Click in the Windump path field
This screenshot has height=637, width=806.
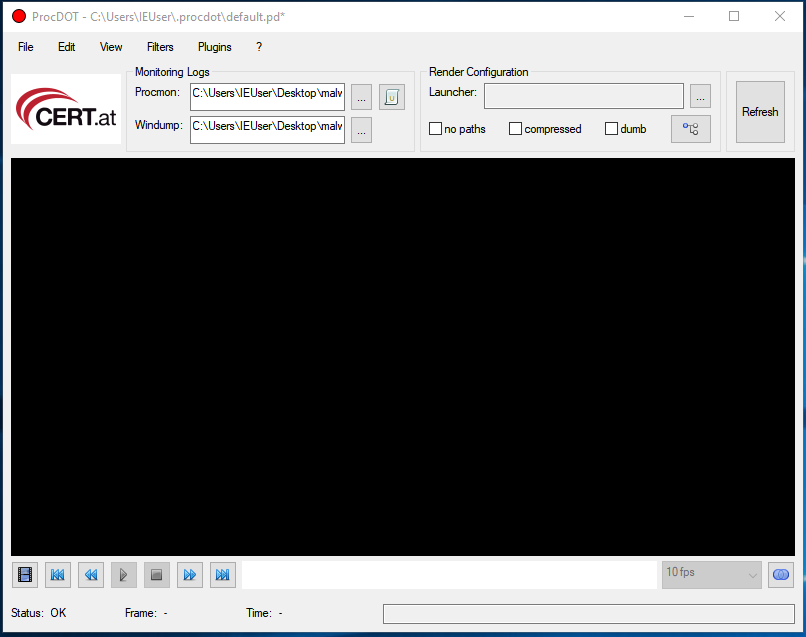coord(267,130)
